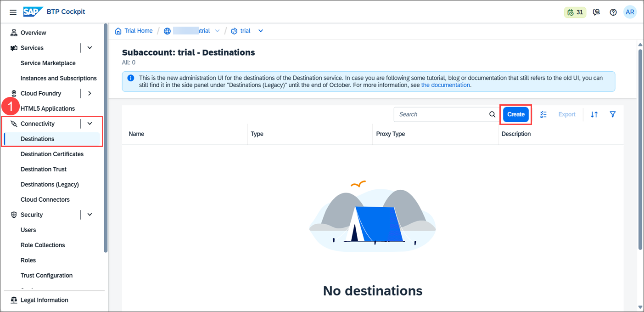
Task: Open Destination Certificates
Action: point(52,154)
